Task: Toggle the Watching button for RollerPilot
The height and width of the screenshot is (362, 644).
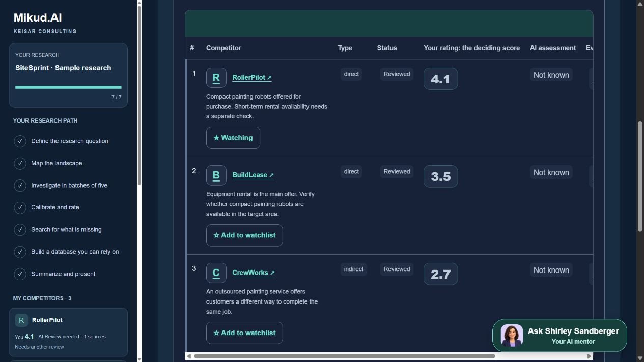Action: point(233,138)
